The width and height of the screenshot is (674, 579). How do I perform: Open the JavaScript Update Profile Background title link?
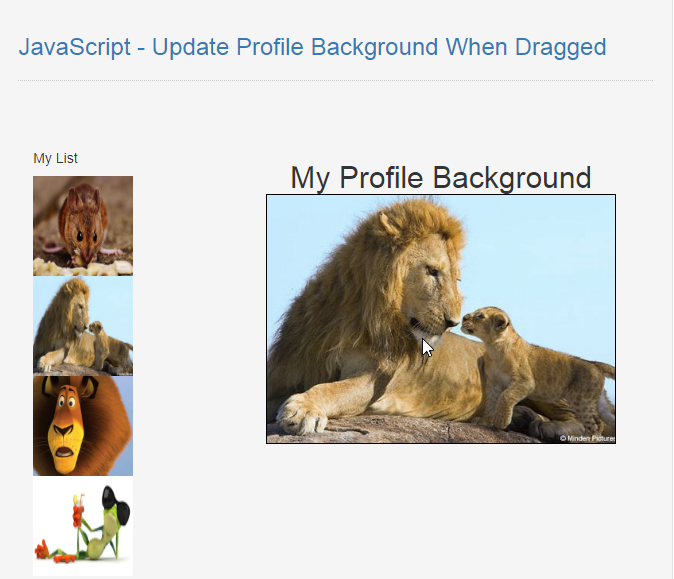point(312,47)
